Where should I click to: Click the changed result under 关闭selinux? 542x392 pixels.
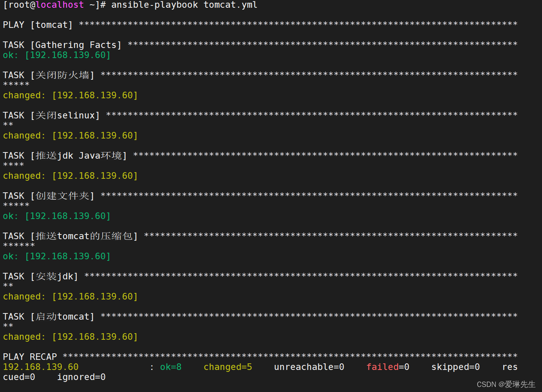click(70, 135)
